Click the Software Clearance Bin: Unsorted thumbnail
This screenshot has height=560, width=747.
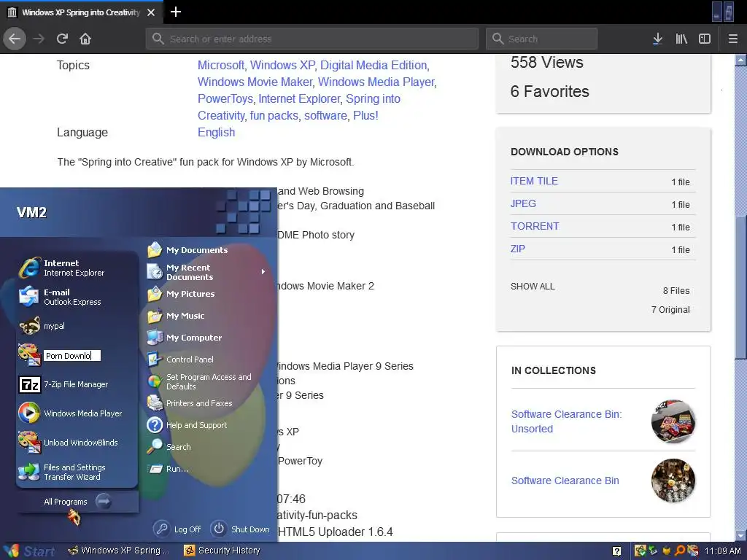pyautogui.click(x=673, y=421)
